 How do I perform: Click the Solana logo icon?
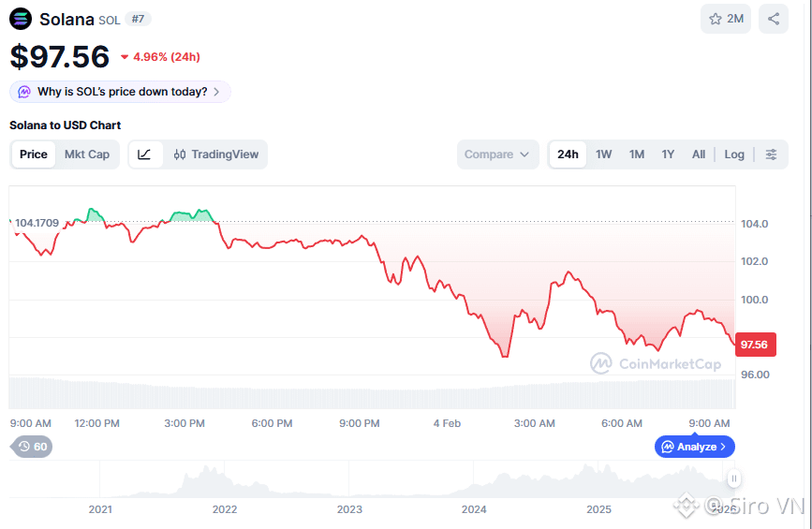click(21, 19)
